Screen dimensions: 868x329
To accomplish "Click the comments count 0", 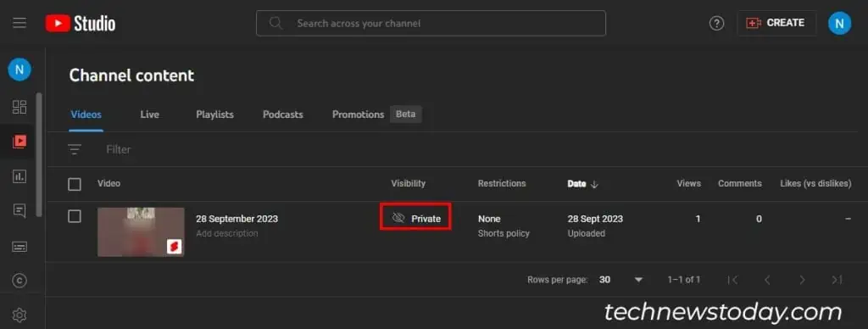I will tap(759, 219).
